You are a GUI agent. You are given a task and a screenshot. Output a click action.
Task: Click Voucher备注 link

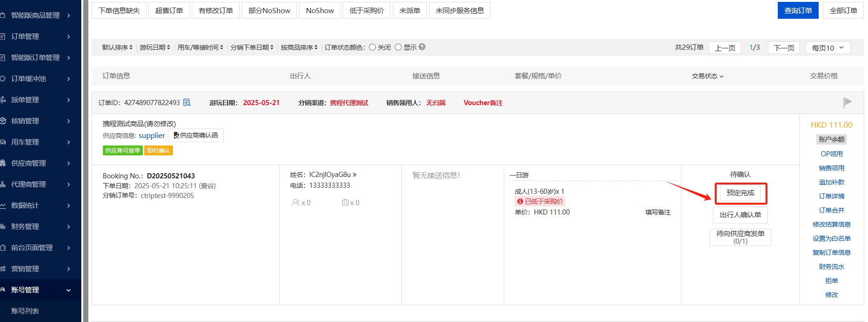(x=483, y=103)
